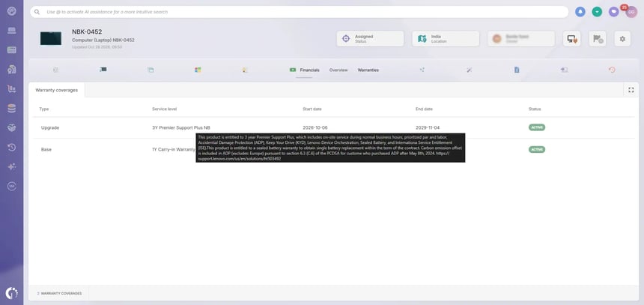Sort by the Status column header

535,109
